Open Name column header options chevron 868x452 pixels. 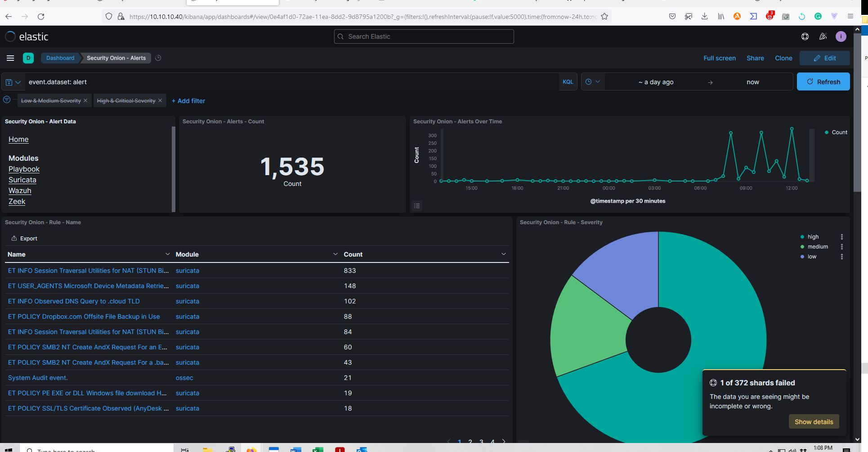[x=167, y=254]
